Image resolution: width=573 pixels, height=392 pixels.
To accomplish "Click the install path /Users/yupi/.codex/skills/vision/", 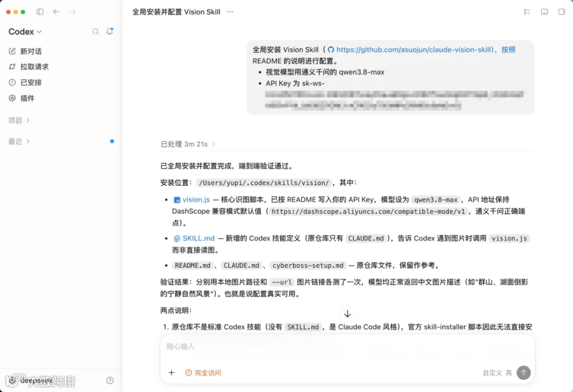I will click(x=264, y=183).
